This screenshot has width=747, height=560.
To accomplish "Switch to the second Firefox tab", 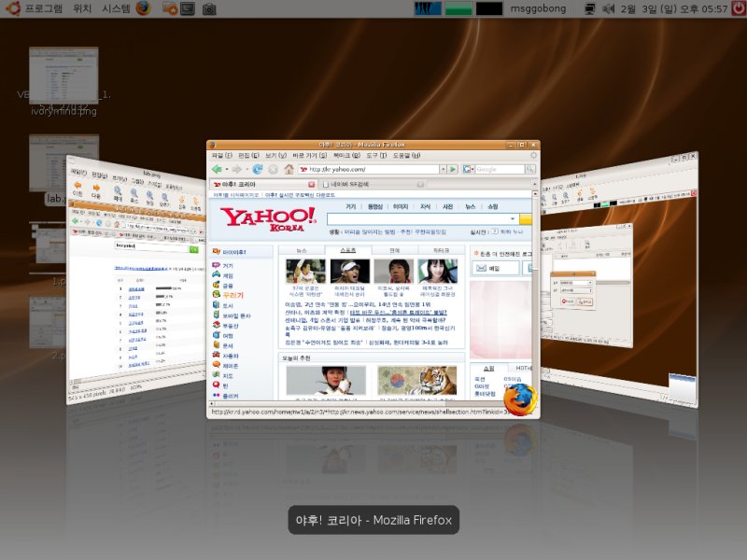I will click(x=373, y=184).
